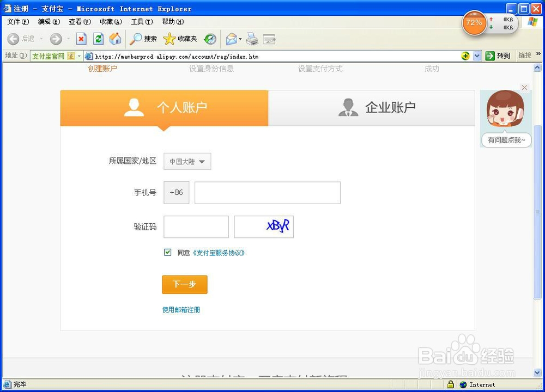Click scrollbar up arrow
Viewport: 545px width, 392px height.
pyautogui.click(x=537, y=68)
